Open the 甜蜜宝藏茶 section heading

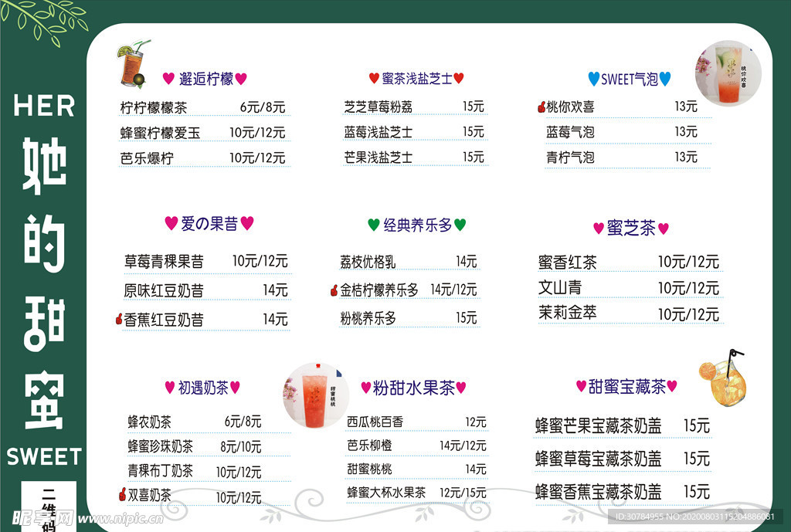coord(623,385)
